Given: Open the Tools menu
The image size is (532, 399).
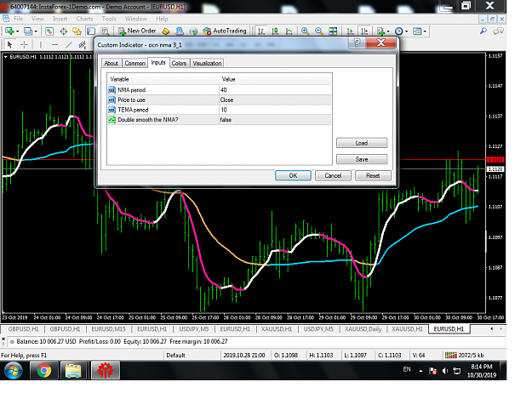Looking at the screenshot, I should 109,19.
